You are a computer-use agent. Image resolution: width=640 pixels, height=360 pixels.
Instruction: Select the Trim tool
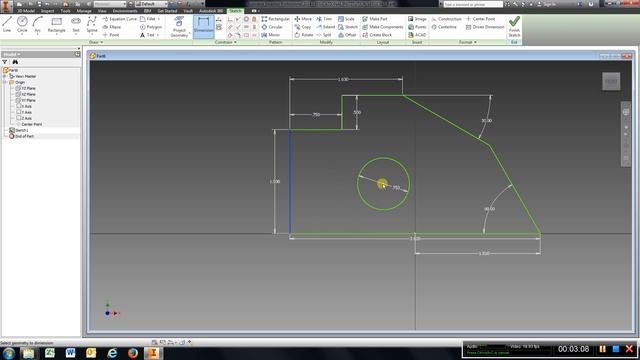(x=324, y=19)
